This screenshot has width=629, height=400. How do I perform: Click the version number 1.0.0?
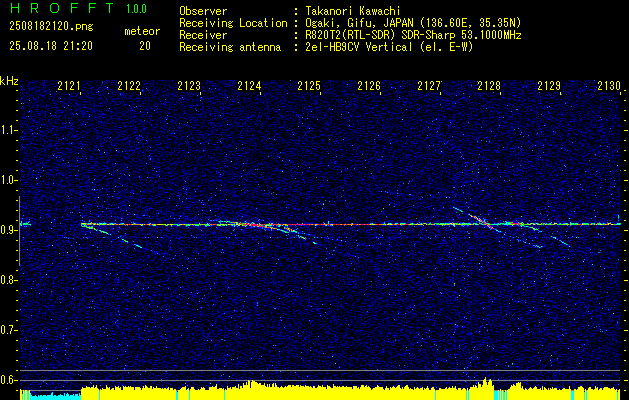tap(136, 8)
